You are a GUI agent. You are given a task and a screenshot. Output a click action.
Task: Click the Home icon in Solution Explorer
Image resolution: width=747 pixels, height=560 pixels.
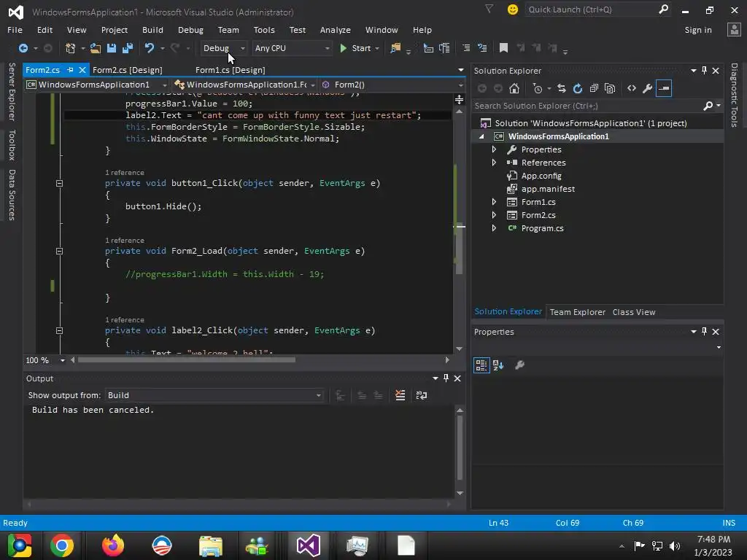coord(514,88)
